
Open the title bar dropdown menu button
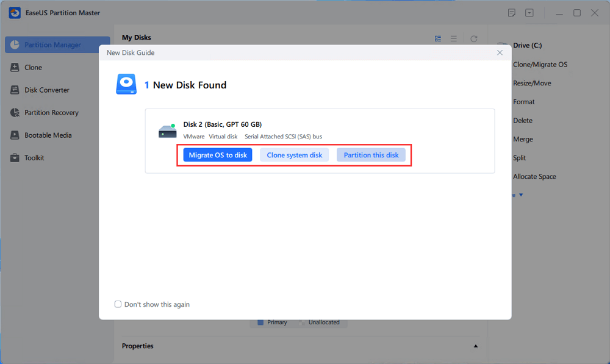(529, 13)
